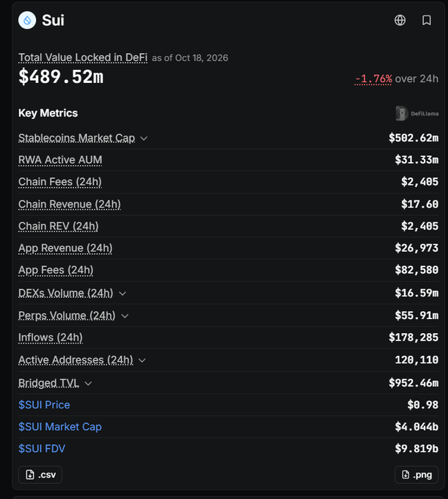Image resolution: width=448 pixels, height=499 pixels.
Task: Click the $55.91m perps volume value
Action: [x=416, y=316]
